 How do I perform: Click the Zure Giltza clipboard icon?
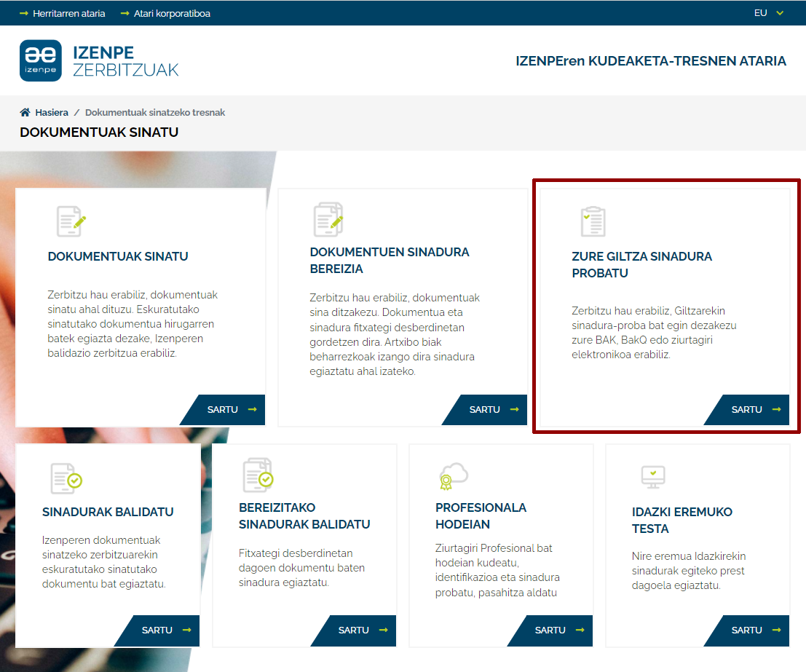click(593, 221)
